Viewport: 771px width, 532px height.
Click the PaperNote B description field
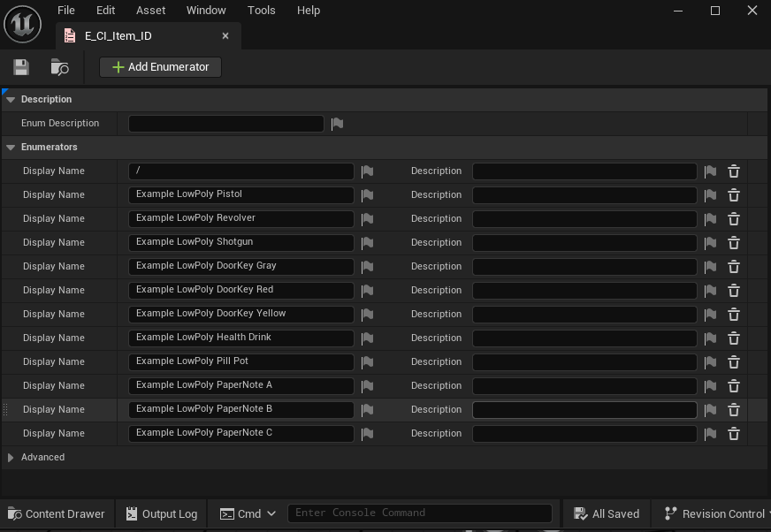pyautogui.click(x=584, y=409)
